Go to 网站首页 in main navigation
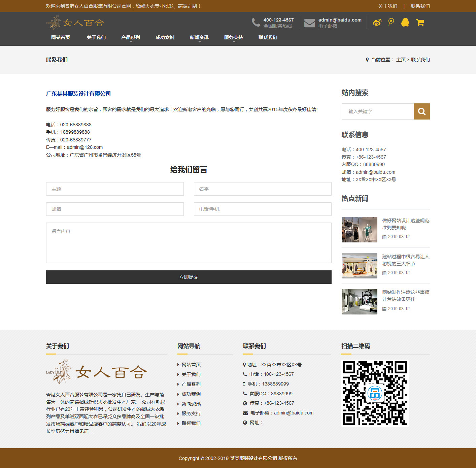476x468 pixels. click(61, 37)
